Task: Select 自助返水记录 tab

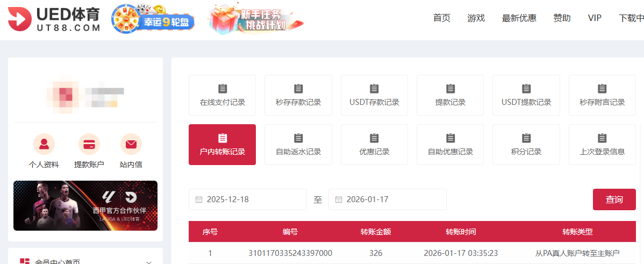Action: (x=298, y=145)
